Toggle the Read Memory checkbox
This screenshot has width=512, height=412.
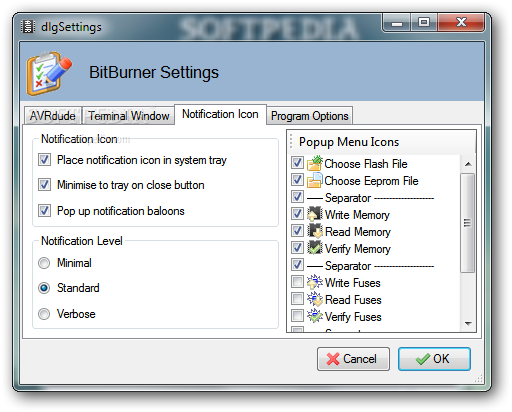click(x=297, y=231)
